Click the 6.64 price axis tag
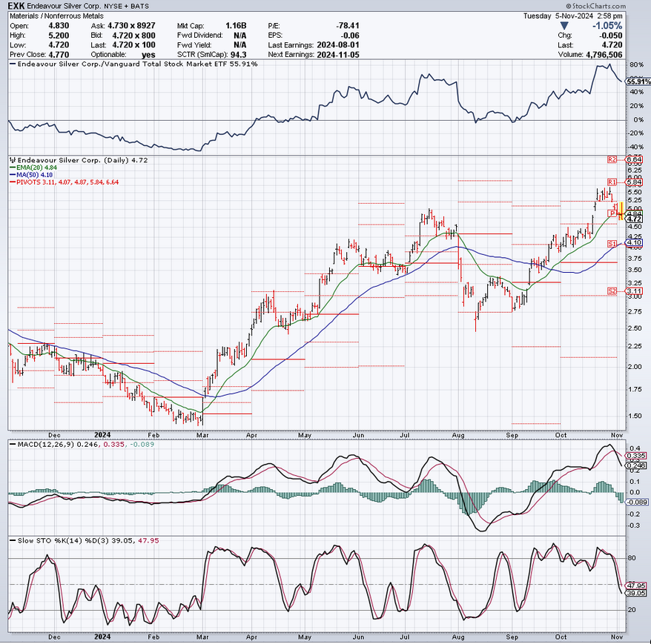Viewport: 651px width, 644px height. click(x=635, y=159)
